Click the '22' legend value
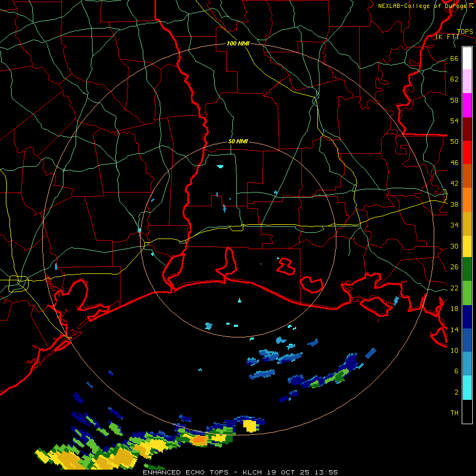 tap(454, 288)
